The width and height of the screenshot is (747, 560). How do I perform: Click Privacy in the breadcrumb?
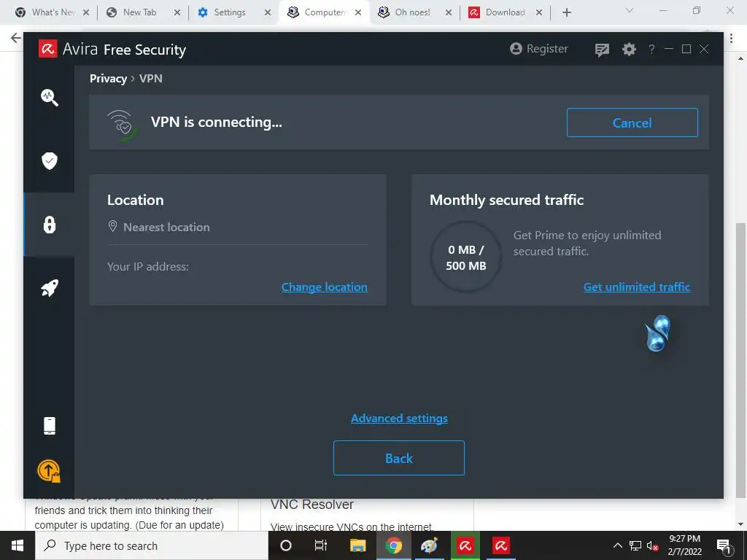click(108, 79)
